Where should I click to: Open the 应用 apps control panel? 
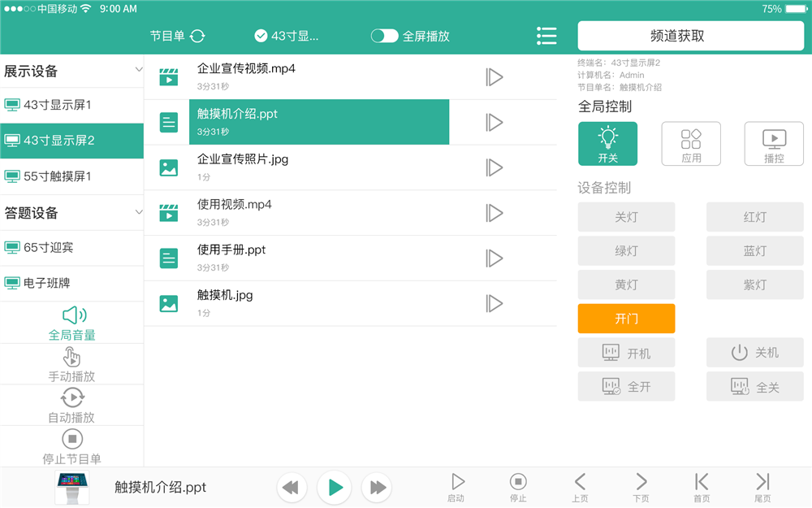click(691, 143)
